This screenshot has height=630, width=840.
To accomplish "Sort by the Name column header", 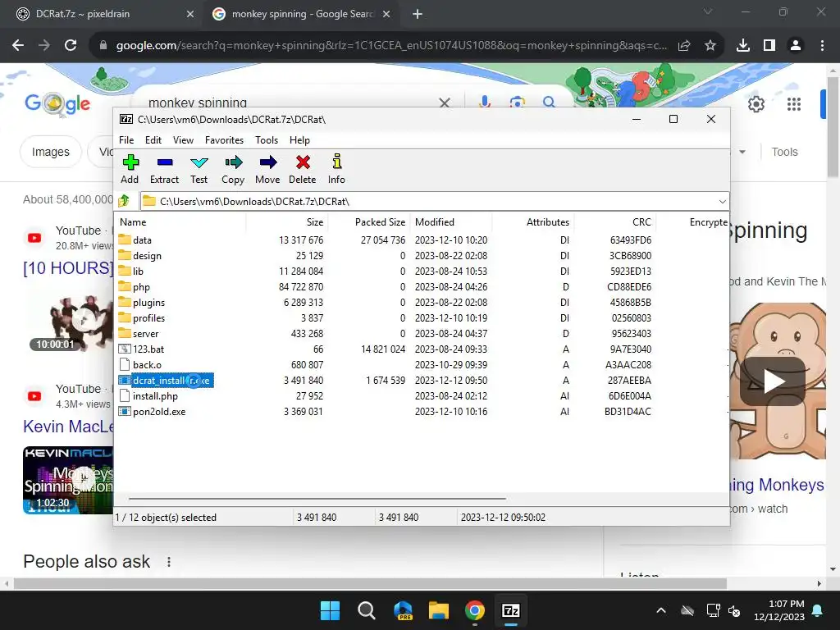I will (180, 221).
